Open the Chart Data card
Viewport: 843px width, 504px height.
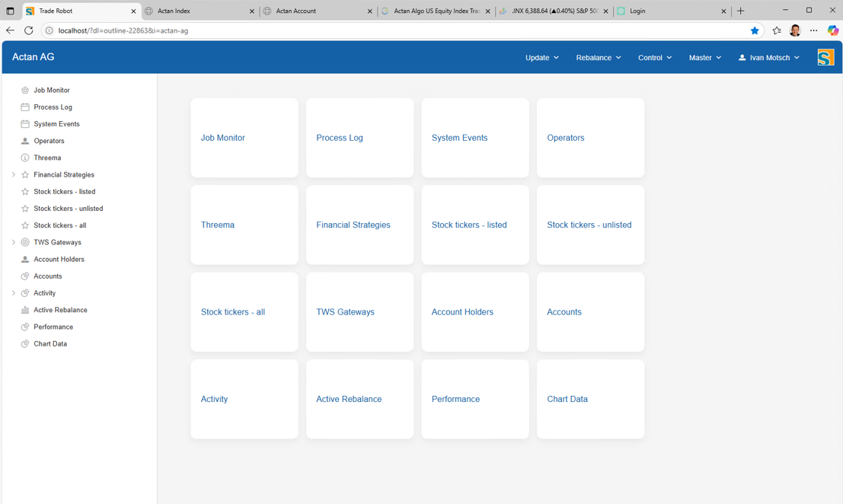click(x=590, y=399)
